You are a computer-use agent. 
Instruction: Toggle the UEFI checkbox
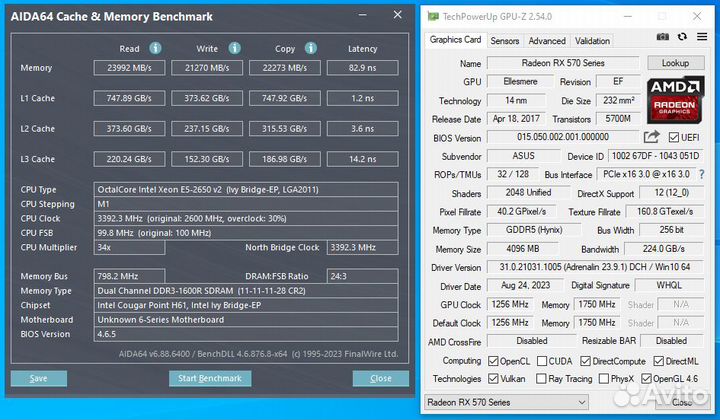click(674, 137)
